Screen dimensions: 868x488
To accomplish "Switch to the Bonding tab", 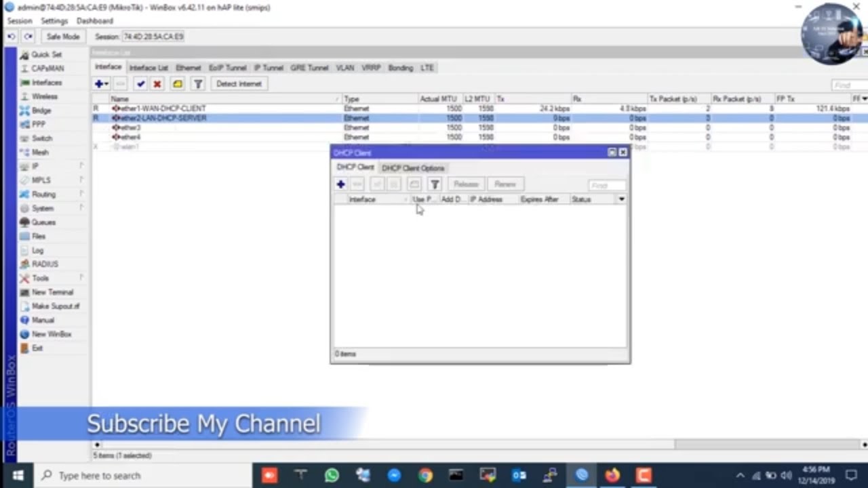I will tap(401, 68).
